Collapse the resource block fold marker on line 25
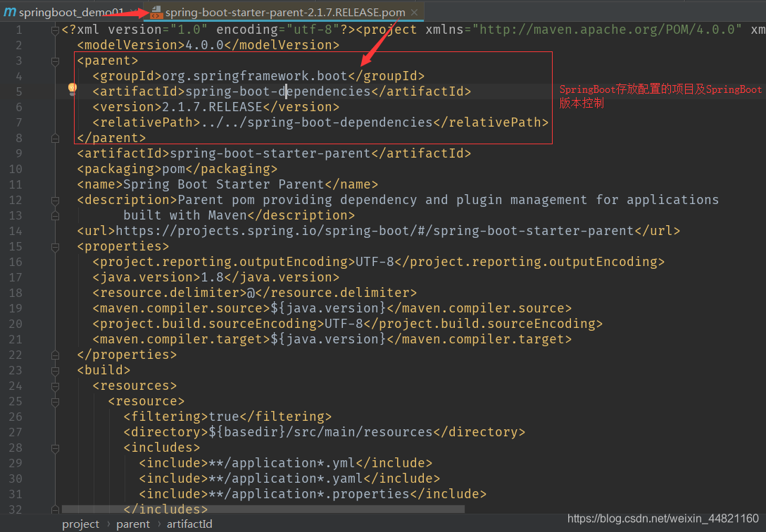The image size is (766, 532). pyautogui.click(x=55, y=402)
